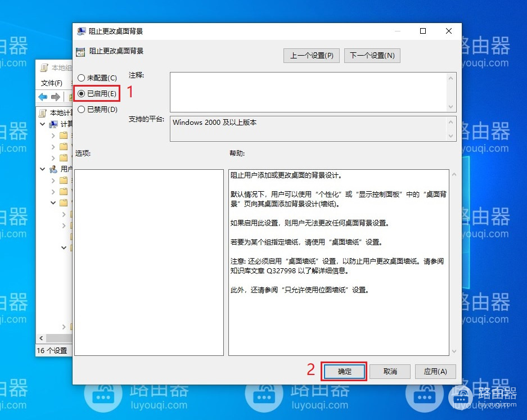Click the Back arrow in group policy editor
527x420 pixels.
(43, 97)
